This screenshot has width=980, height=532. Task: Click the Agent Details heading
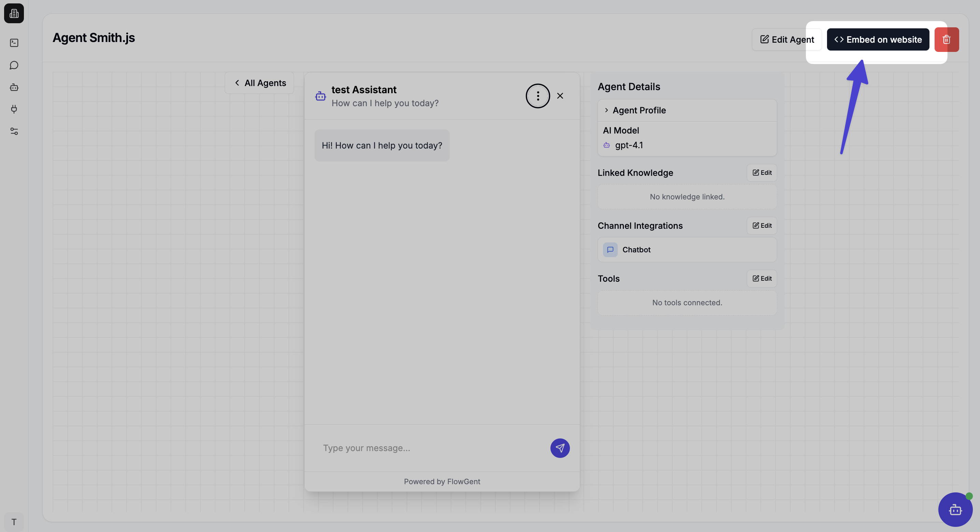point(629,87)
